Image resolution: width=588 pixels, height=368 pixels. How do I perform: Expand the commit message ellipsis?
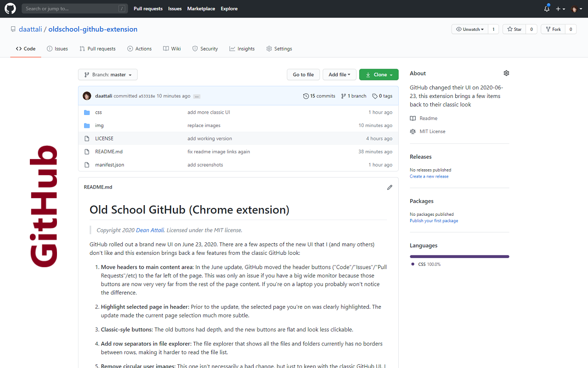click(197, 96)
